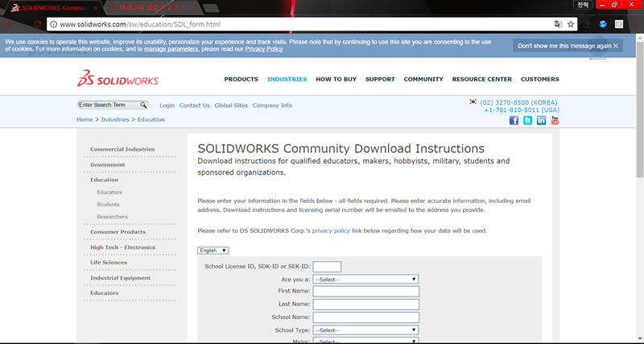Open the LinkedIn icon
The height and width of the screenshot is (344, 644).
541,120
